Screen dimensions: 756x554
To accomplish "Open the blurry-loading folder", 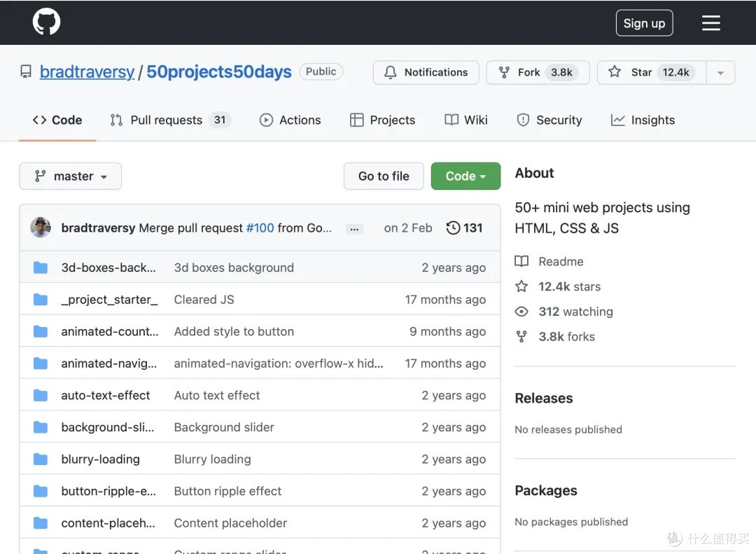I will 100,459.
